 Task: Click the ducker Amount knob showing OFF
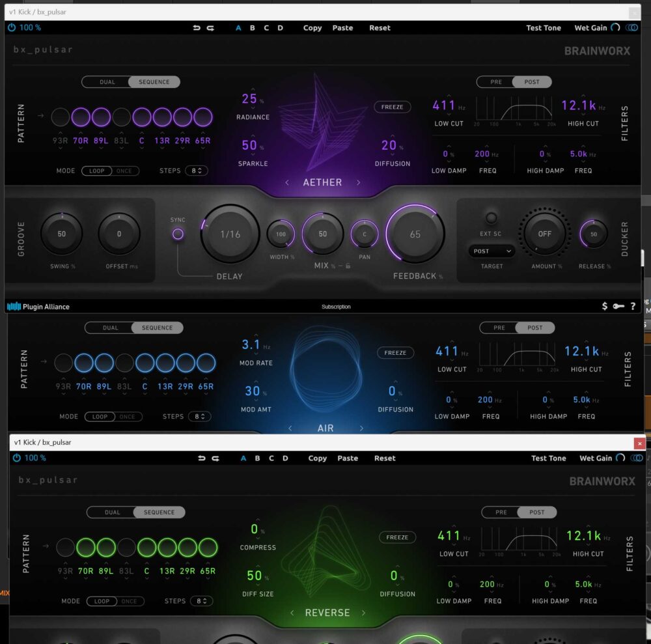(545, 234)
